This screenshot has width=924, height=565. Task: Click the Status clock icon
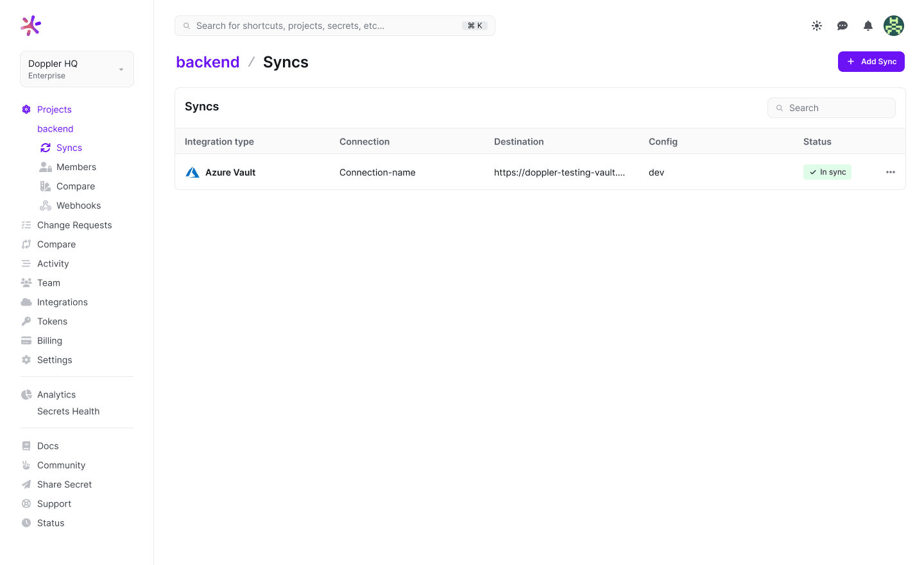(x=26, y=523)
